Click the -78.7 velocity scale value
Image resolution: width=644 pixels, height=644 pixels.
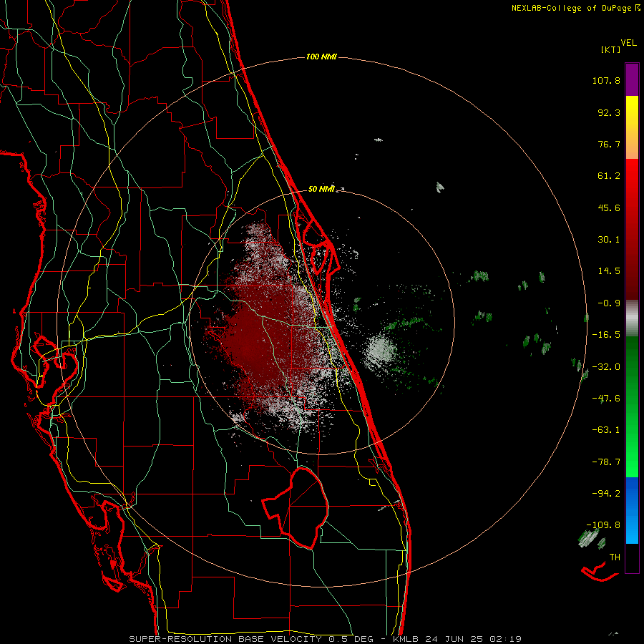(606, 462)
